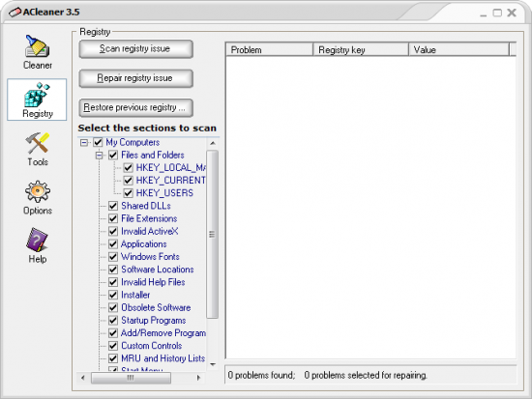Close the ACleaner window

(x=512, y=13)
